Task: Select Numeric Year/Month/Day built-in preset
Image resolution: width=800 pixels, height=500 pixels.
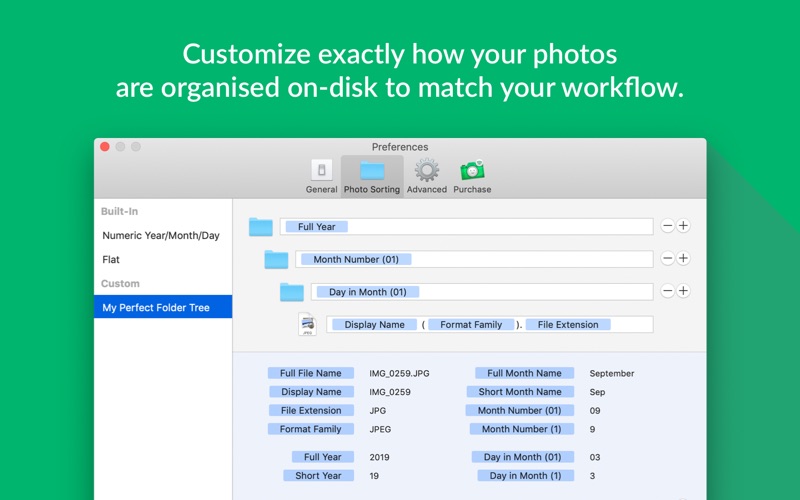Action: tap(163, 235)
